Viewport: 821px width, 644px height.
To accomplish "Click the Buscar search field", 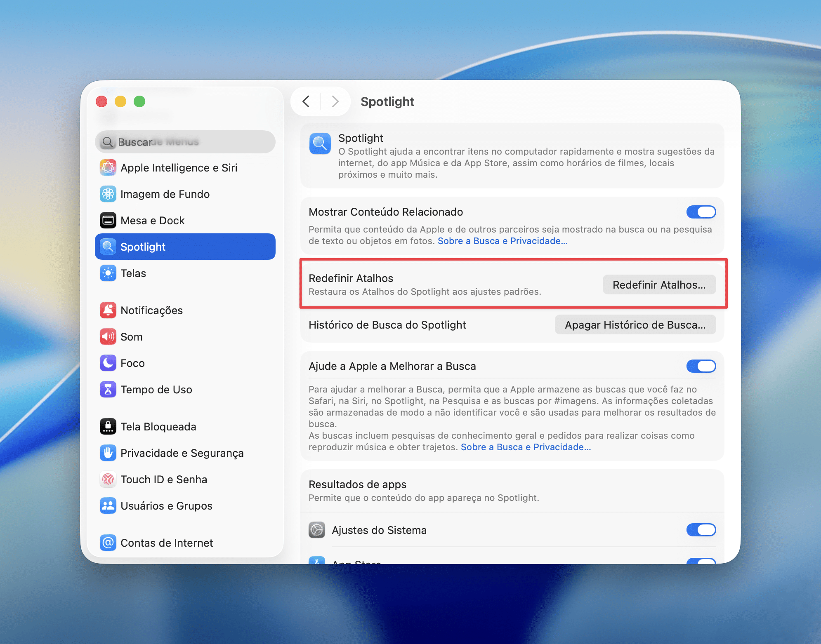I will pos(186,142).
